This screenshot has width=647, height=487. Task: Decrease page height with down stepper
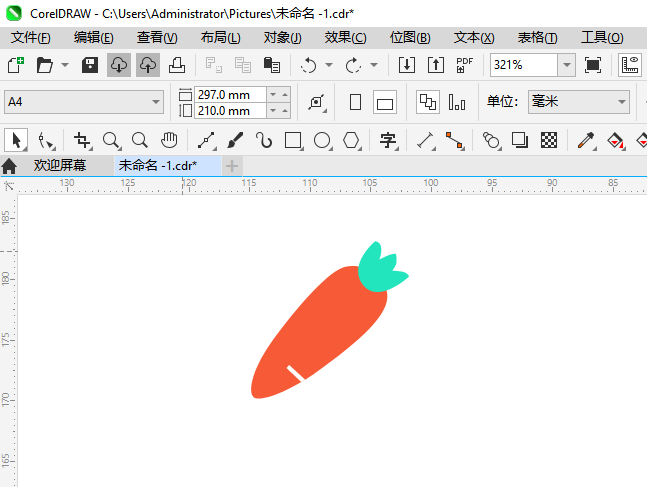point(273,111)
